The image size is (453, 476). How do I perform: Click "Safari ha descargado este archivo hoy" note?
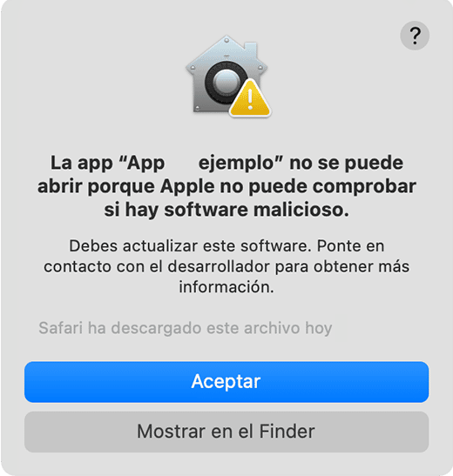click(186, 328)
